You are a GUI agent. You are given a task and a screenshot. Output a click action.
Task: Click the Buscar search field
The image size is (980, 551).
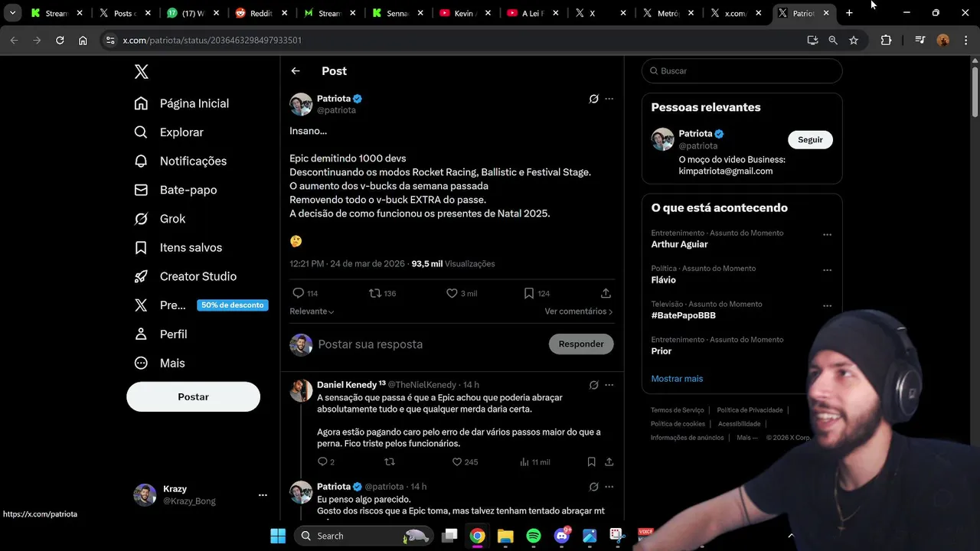[742, 71]
